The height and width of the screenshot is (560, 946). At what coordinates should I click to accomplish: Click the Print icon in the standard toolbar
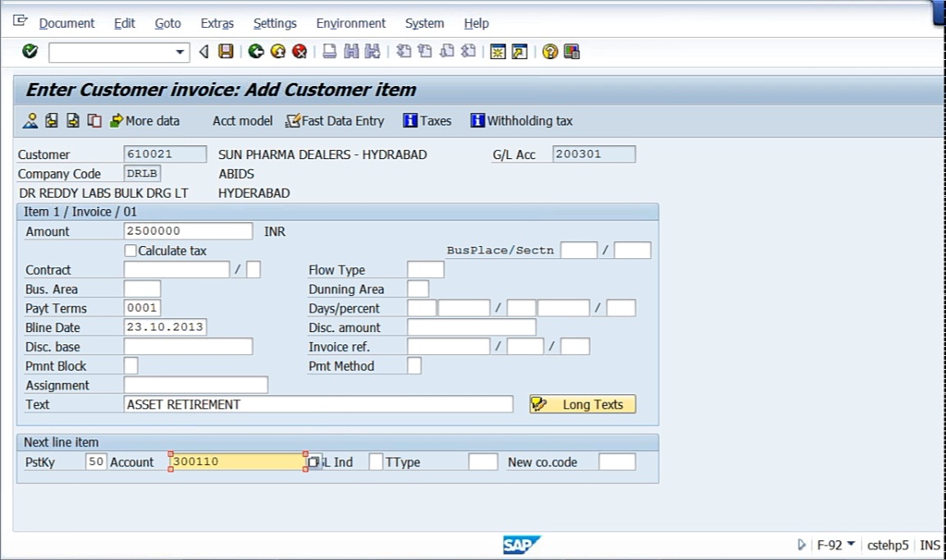tap(329, 52)
